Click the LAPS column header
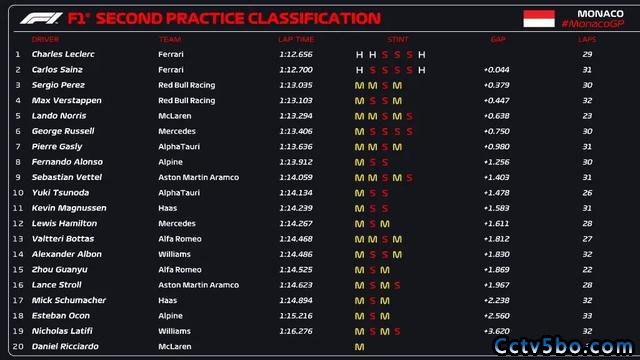Viewport: 640px width, 360px height. [587, 40]
